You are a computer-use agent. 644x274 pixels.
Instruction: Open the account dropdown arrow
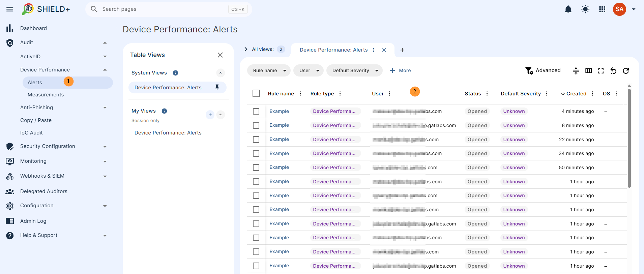[x=634, y=9]
